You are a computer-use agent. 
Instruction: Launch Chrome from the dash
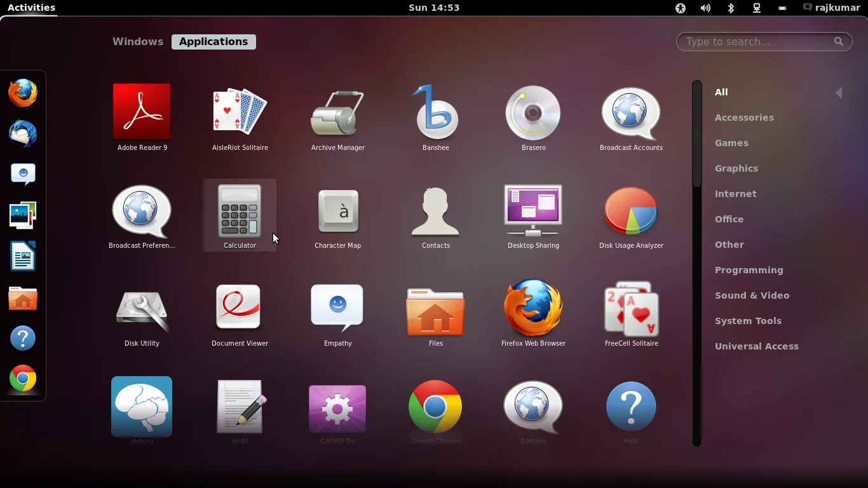pos(23,379)
